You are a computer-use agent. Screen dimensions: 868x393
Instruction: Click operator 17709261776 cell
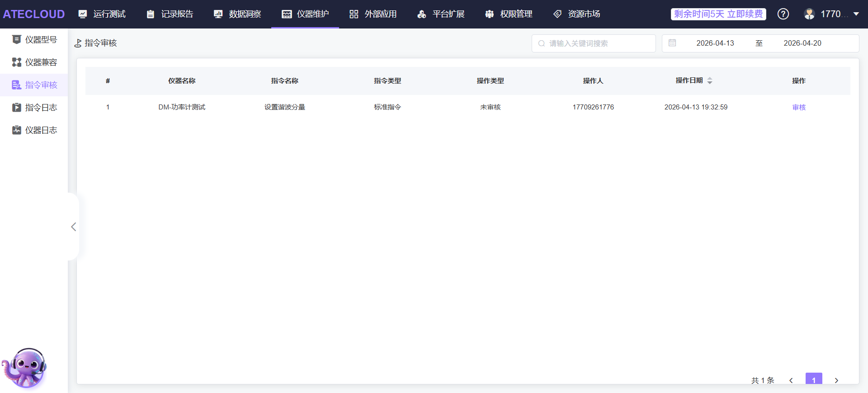[593, 107]
